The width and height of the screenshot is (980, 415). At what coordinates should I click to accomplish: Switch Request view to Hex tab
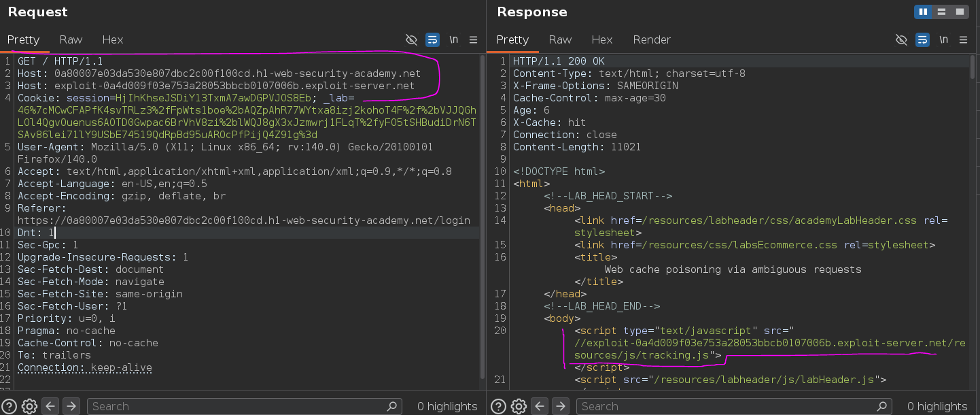113,39
